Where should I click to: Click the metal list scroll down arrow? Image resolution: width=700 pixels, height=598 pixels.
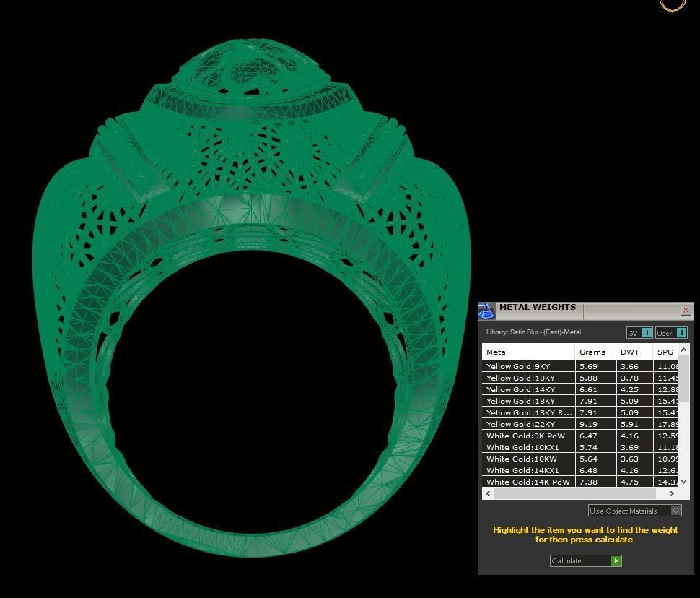[683, 481]
